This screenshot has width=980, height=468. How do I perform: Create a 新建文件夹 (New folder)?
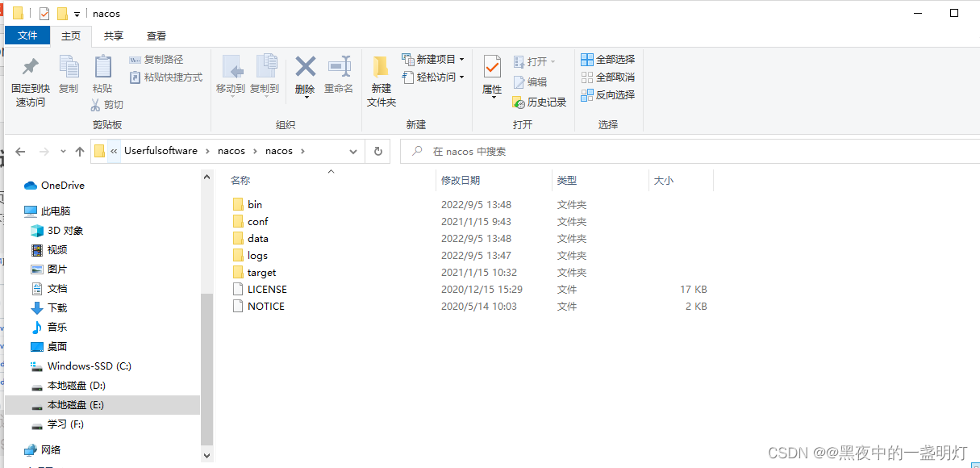click(x=380, y=76)
